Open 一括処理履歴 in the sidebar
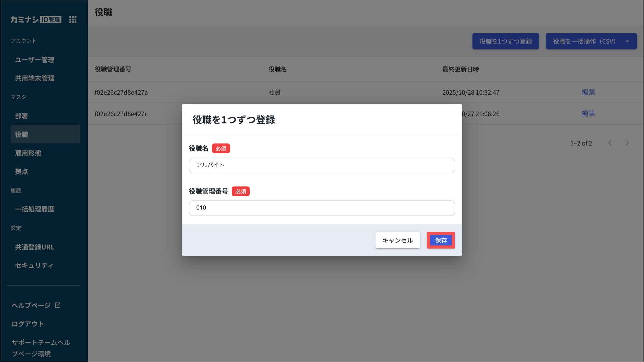The height and width of the screenshot is (362, 644). (x=35, y=209)
